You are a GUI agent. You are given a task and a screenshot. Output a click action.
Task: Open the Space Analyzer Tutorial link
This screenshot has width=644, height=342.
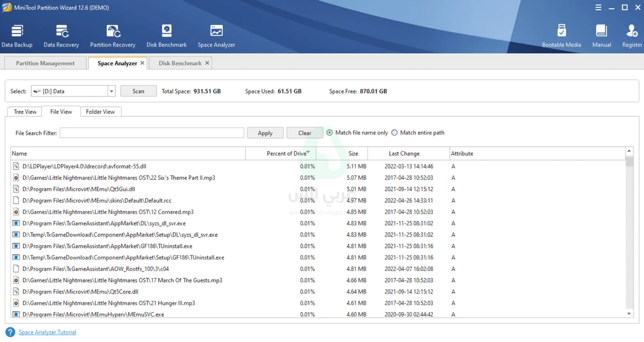(x=47, y=332)
